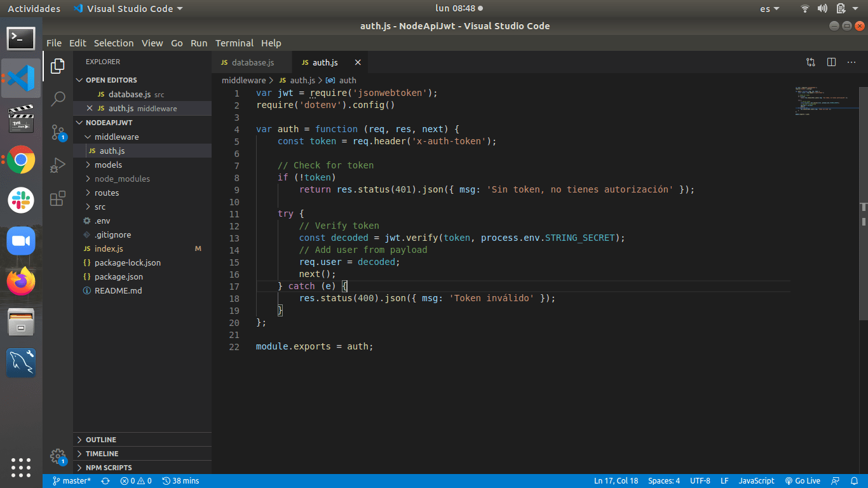Click the master branch indicator
This screenshot has height=488, width=868.
[x=72, y=481]
